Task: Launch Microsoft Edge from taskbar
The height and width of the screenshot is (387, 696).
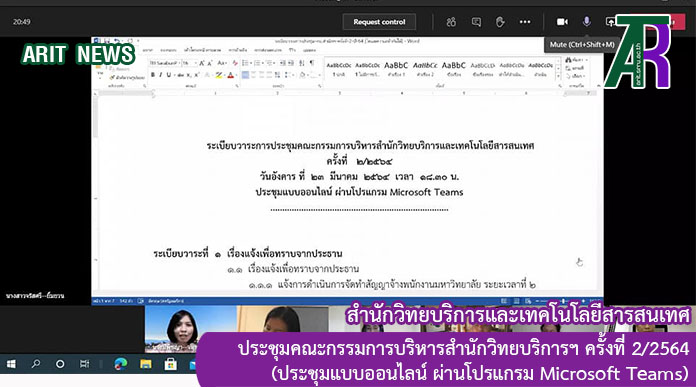Action: click(x=120, y=364)
